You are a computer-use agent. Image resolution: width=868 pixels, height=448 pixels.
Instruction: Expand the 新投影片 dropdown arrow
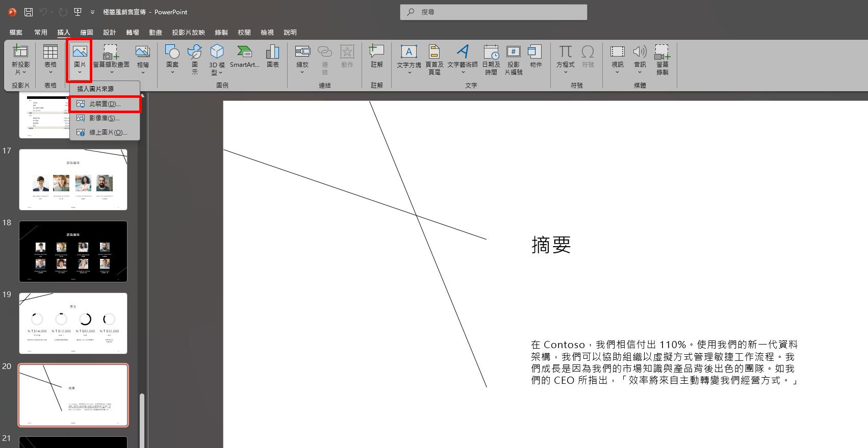(24, 72)
